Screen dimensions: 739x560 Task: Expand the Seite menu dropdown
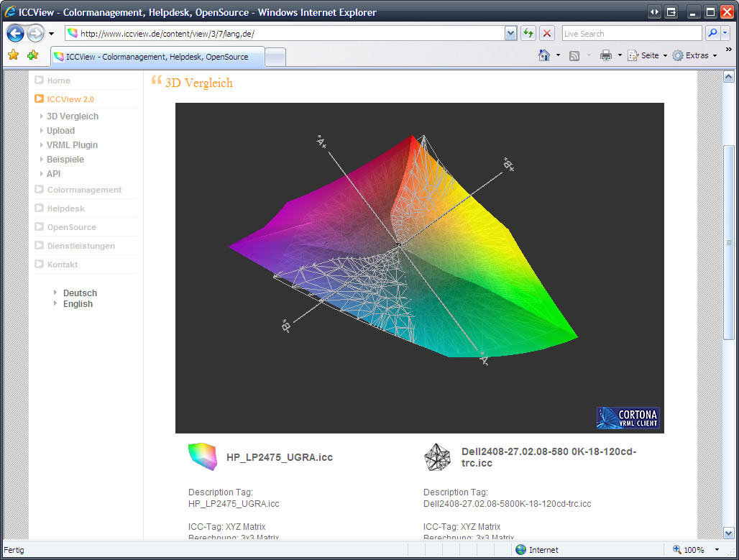pos(665,55)
